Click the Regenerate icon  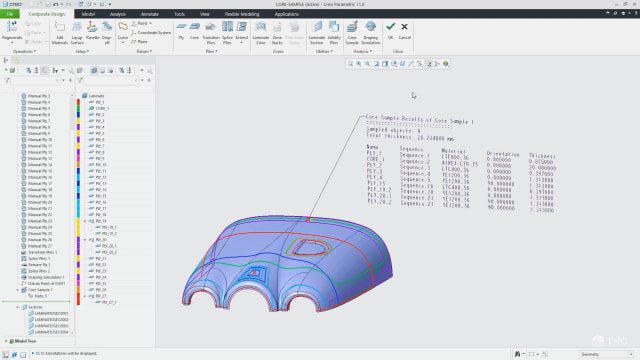[x=12, y=27]
